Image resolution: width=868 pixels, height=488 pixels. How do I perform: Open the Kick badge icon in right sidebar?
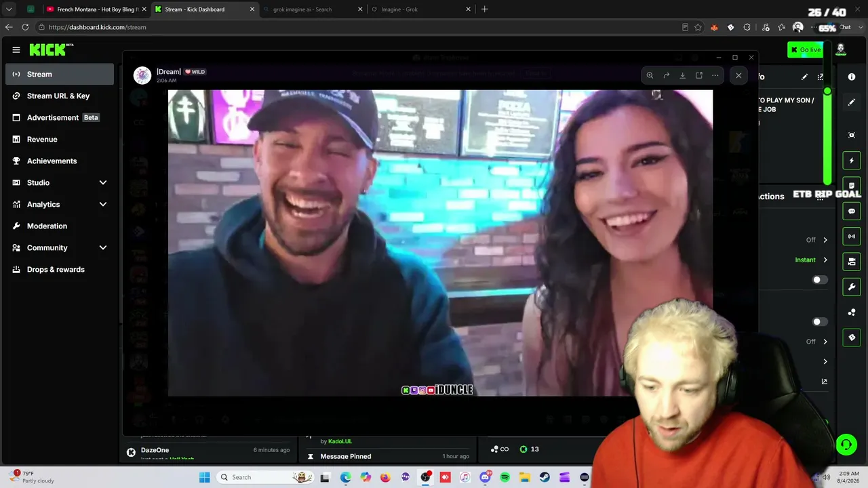click(852, 338)
